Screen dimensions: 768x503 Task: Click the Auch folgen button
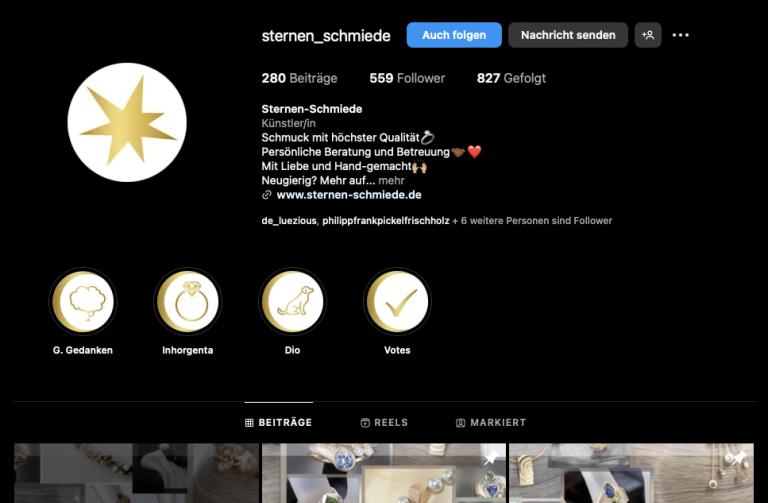click(454, 35)
